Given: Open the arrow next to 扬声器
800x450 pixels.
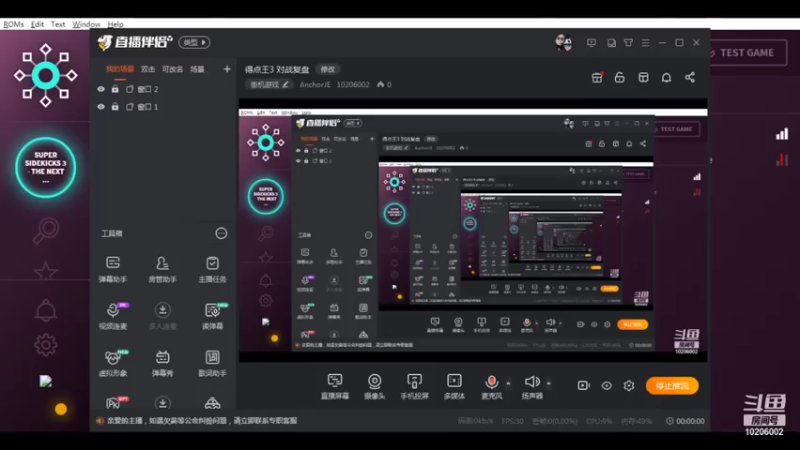Looking at the screenshot, I should 548,383.
